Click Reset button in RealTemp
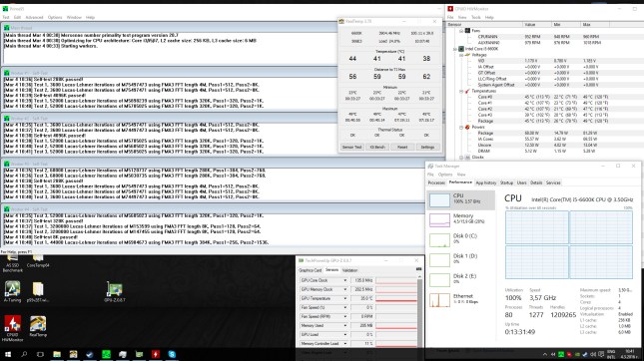 tap(402, 147)
